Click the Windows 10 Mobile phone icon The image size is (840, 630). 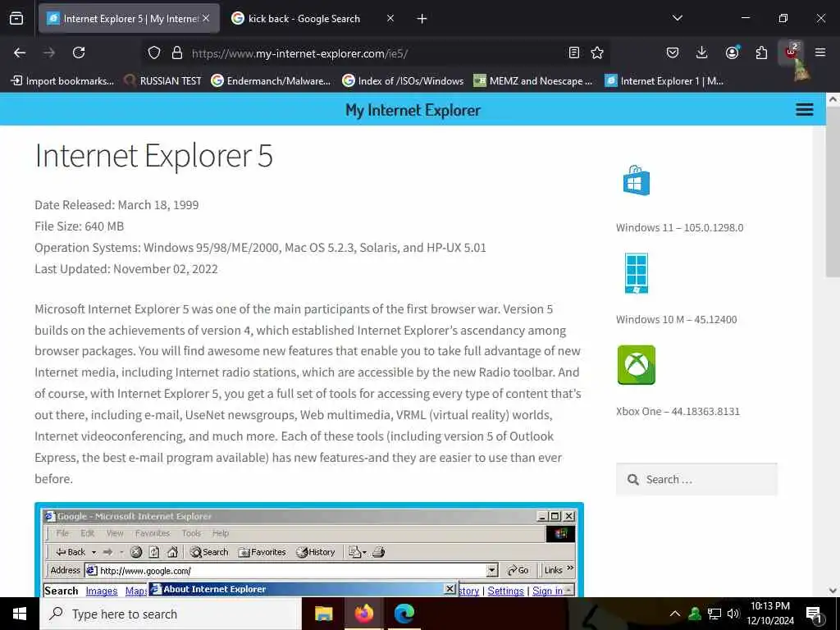click(x=637, y=273)
